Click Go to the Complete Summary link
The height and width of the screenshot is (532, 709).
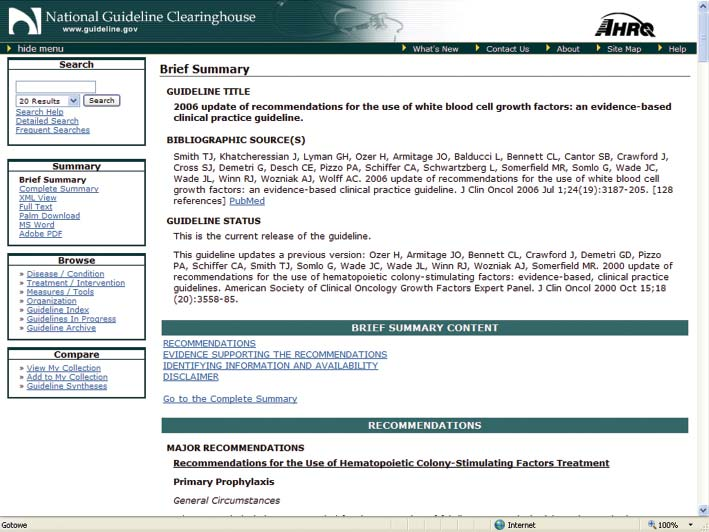(x=230, y=399)
